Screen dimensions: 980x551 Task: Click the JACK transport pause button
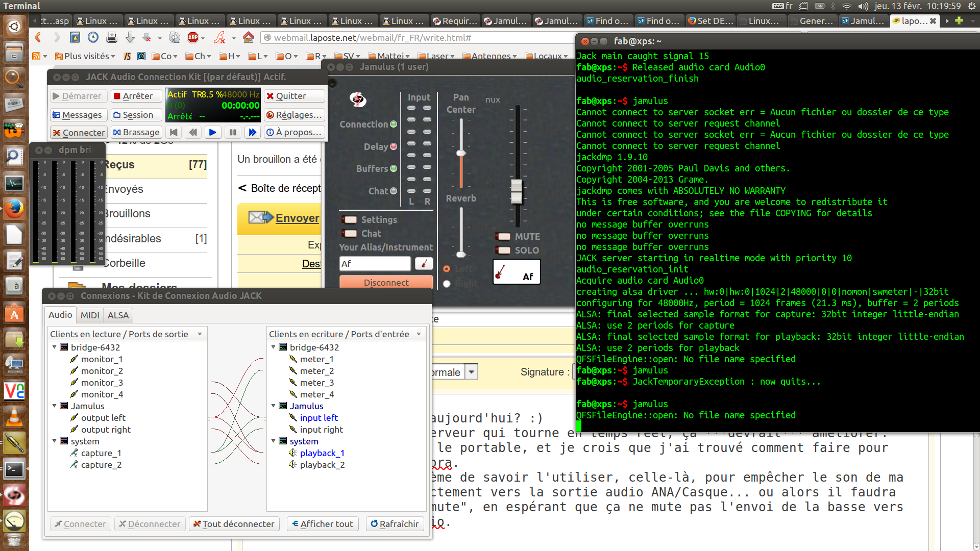click(233, 132)
